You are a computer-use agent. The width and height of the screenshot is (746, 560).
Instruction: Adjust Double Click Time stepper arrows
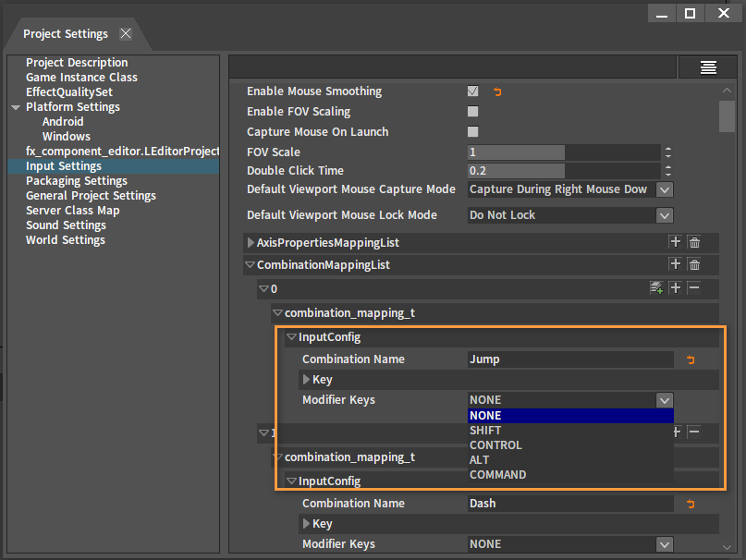coord(668,171)
